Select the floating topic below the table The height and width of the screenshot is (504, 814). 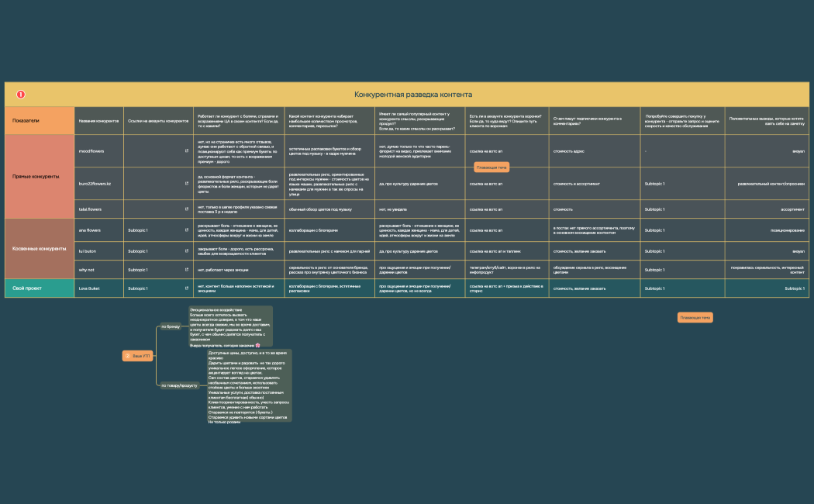695,317
